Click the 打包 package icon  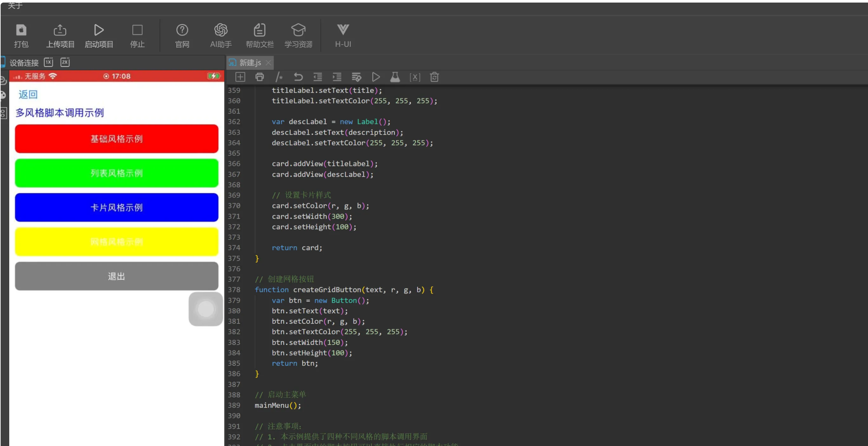point(21,30)
